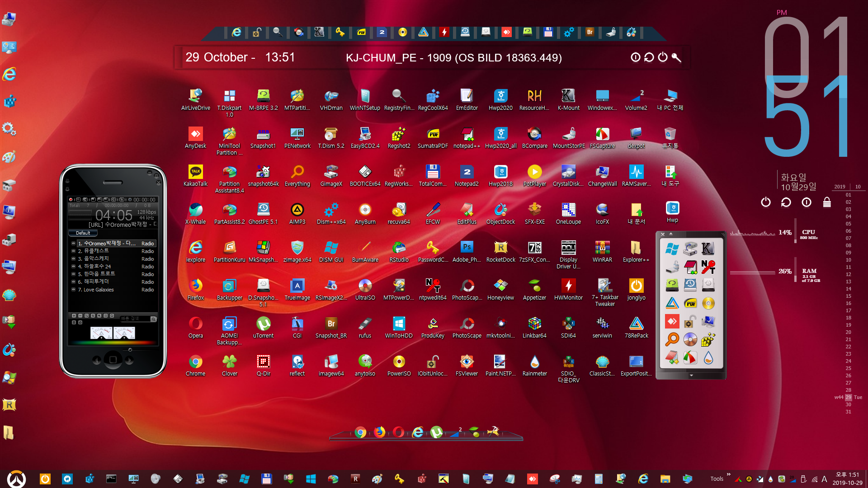
Task: Open Chrome in bottom dock
Action: pyautogui.click(x=360, y=432)
